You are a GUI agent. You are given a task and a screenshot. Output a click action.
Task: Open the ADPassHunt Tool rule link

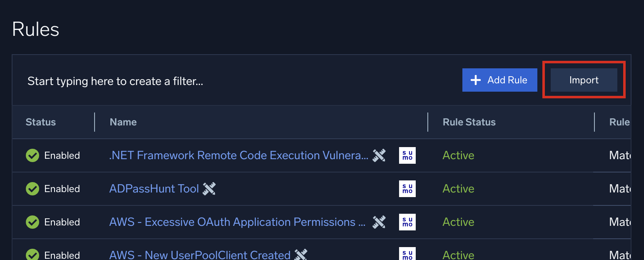click(x=154, y=189)
